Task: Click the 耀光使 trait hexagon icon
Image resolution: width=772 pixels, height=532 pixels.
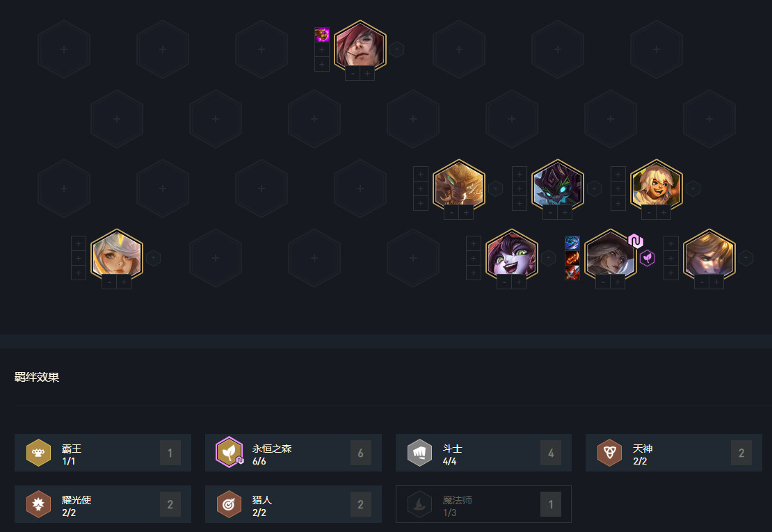Action: point(38,504)
